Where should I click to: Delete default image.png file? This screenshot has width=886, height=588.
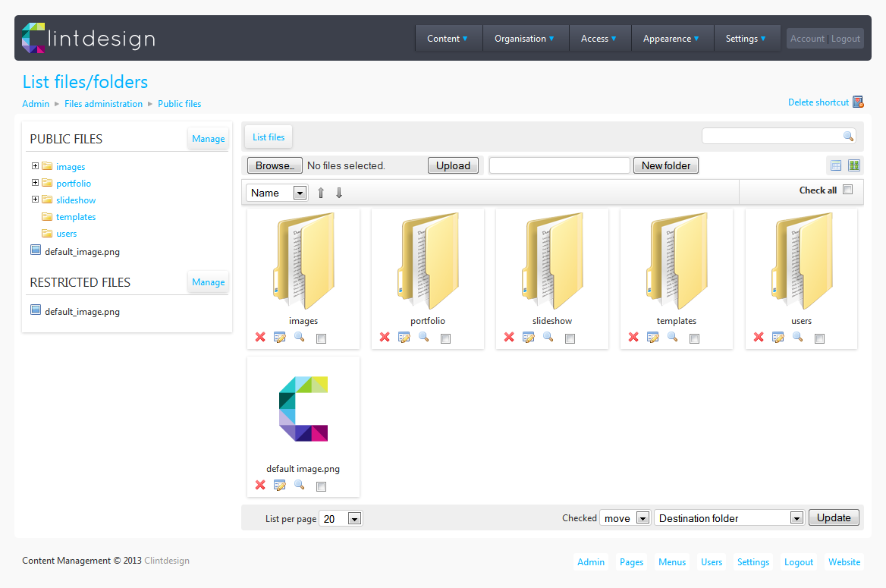260,485
